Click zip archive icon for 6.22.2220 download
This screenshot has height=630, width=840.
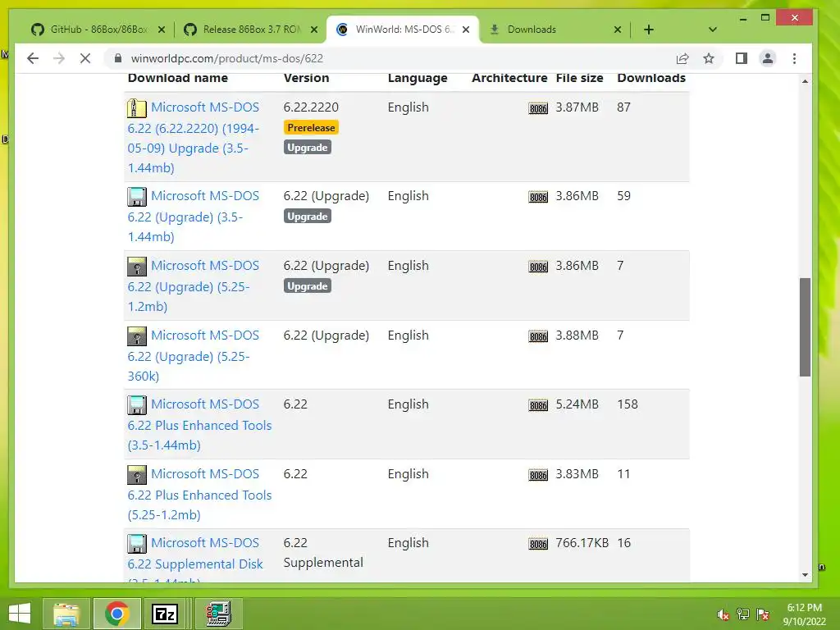[x=137, y=108]
